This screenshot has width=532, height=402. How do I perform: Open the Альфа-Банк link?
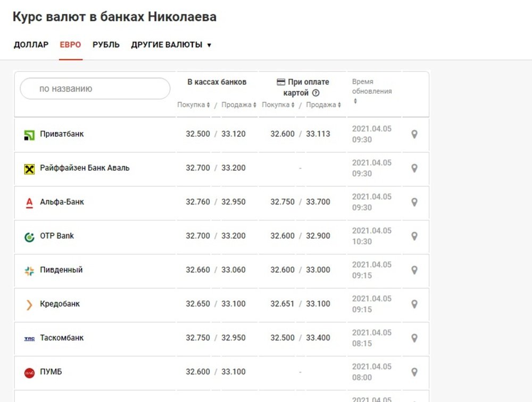click(62, 202)
